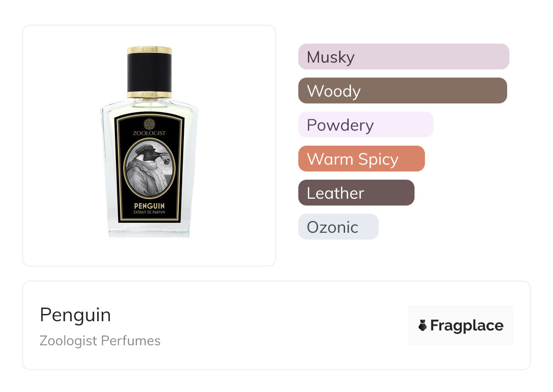Click the Extrait de Parfum text on the label
Viewport: 553px width, 392px height.
pyautogui.click(x=149, y=213)
